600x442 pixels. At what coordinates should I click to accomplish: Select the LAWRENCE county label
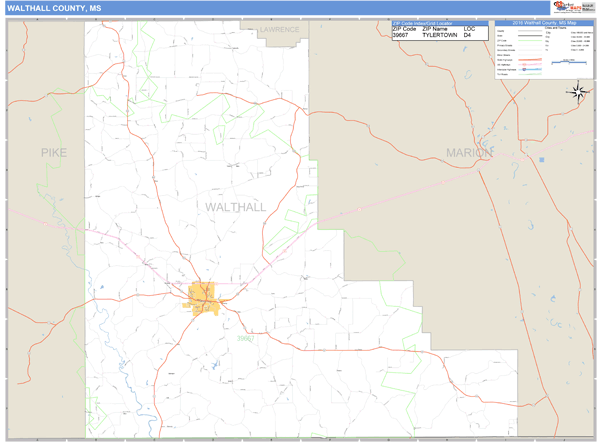click(279, 30)
